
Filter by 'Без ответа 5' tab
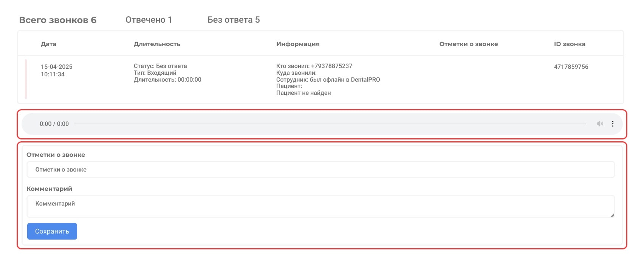pos(233,20)
